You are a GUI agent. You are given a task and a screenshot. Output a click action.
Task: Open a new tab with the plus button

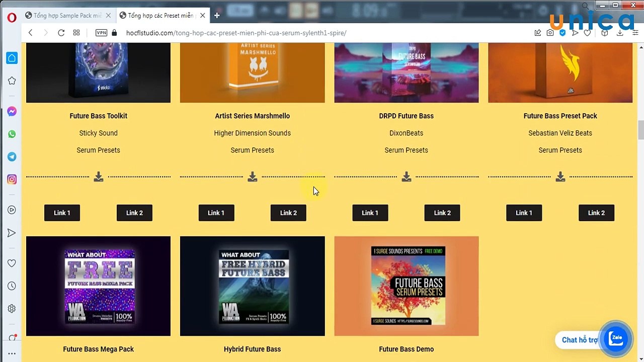pos(217,16)
